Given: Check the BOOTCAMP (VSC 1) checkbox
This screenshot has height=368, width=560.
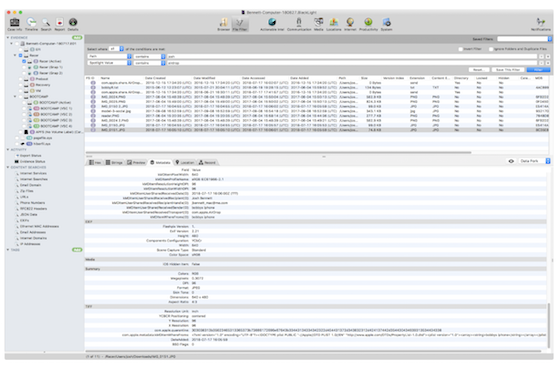Looking at the screenshot, I should click(x=24, y=109).
